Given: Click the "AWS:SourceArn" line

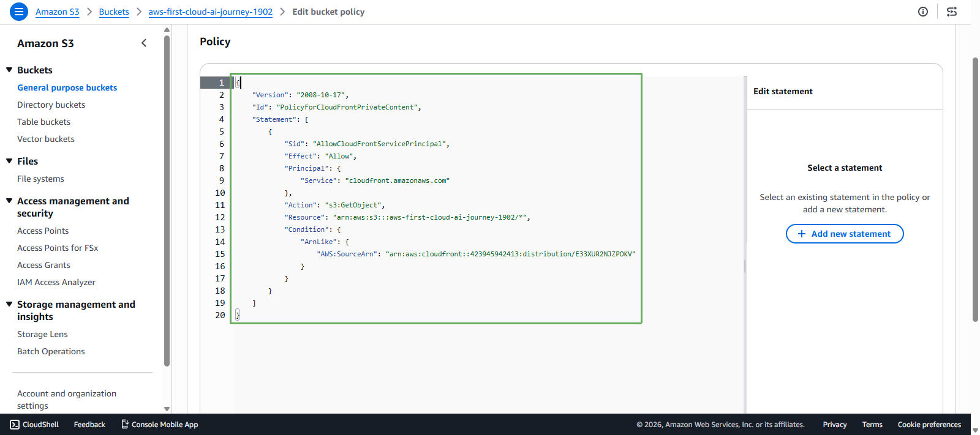Looking at the screenshot, I should [476, 254].
